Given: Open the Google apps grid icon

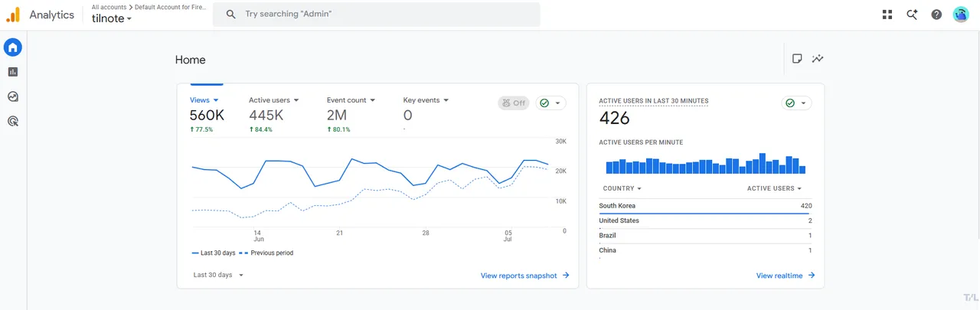Looking at the screenshot, I should (887, 15).
